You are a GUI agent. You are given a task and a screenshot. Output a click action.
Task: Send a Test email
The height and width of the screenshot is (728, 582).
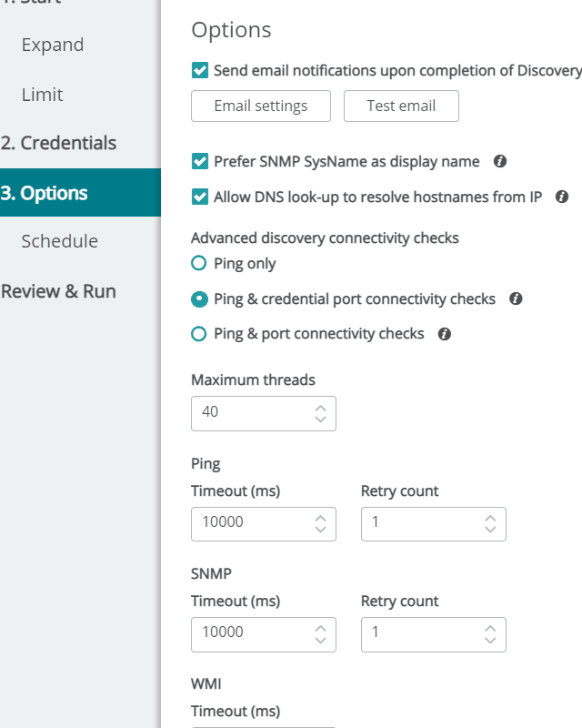401,106
